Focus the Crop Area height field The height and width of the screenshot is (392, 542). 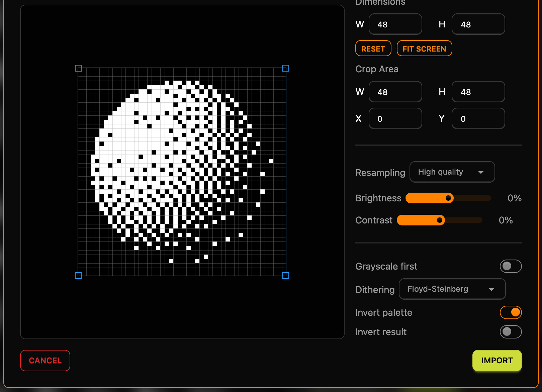478,92
